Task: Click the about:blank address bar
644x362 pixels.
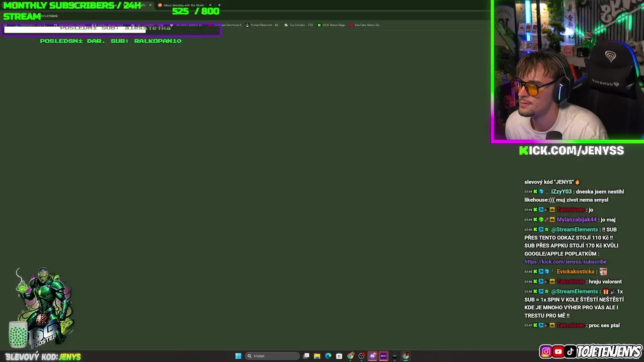Action: [x=50, y=16]
